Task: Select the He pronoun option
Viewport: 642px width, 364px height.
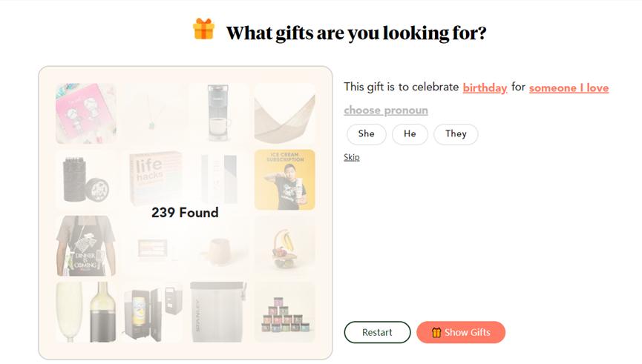Action: pyautogui.click(x=410, y=134)
